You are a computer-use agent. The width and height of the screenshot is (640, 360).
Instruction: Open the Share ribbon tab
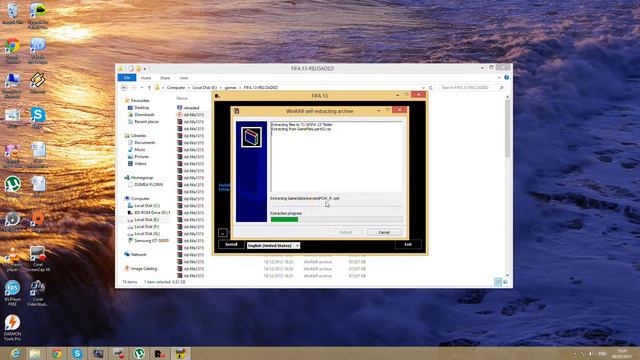[165, 78]
